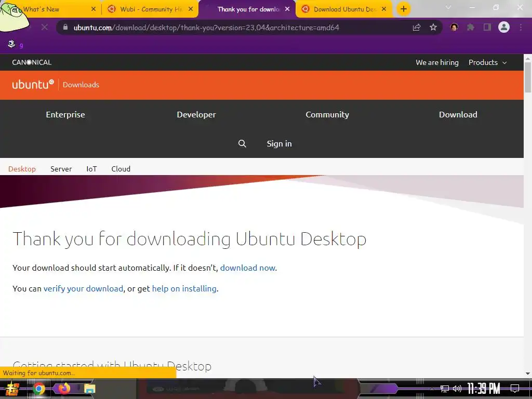This screenshot has height=399, width=532.
Task: Click the Thank you for downloading heading
Action: [189, 239]
